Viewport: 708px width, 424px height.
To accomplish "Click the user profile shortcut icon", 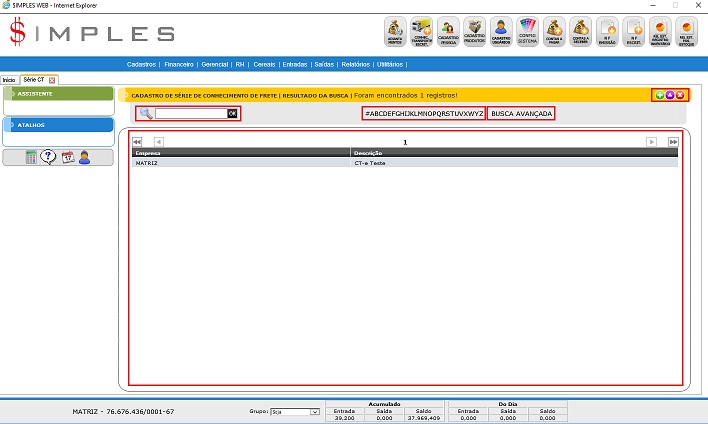I will pos(85,157).
